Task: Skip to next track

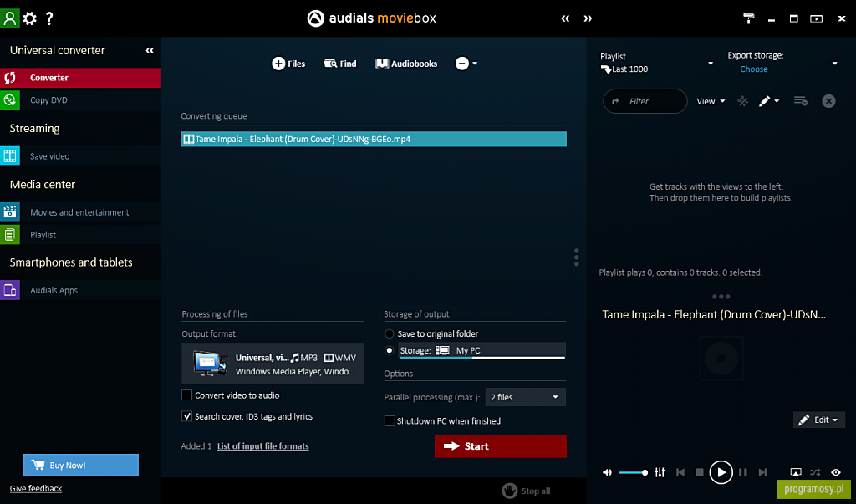Action: (x=762, y=472)
